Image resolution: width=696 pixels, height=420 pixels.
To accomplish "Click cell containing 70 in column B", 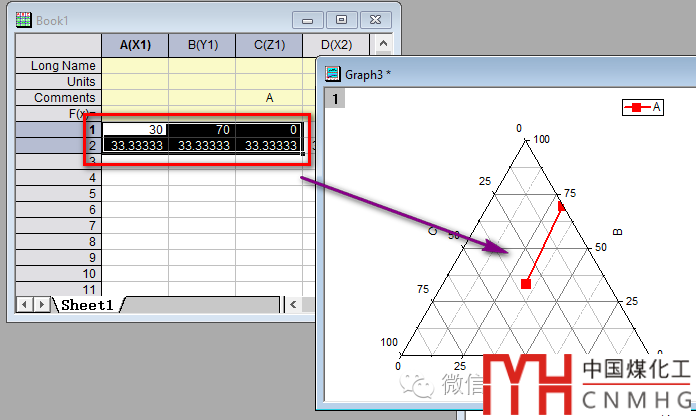I will pyautogui.click(x=202, y=129).
